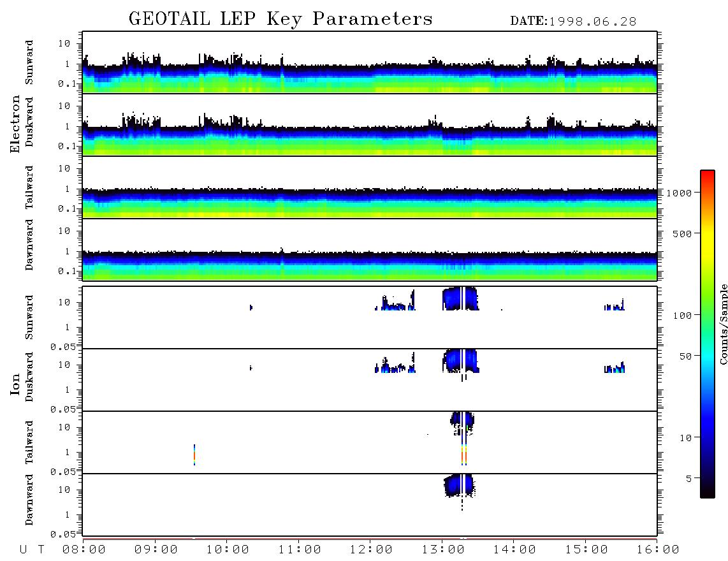Select the 14:00 time tick label
This screenshot has width=728, height=561.
coord(514,550)
